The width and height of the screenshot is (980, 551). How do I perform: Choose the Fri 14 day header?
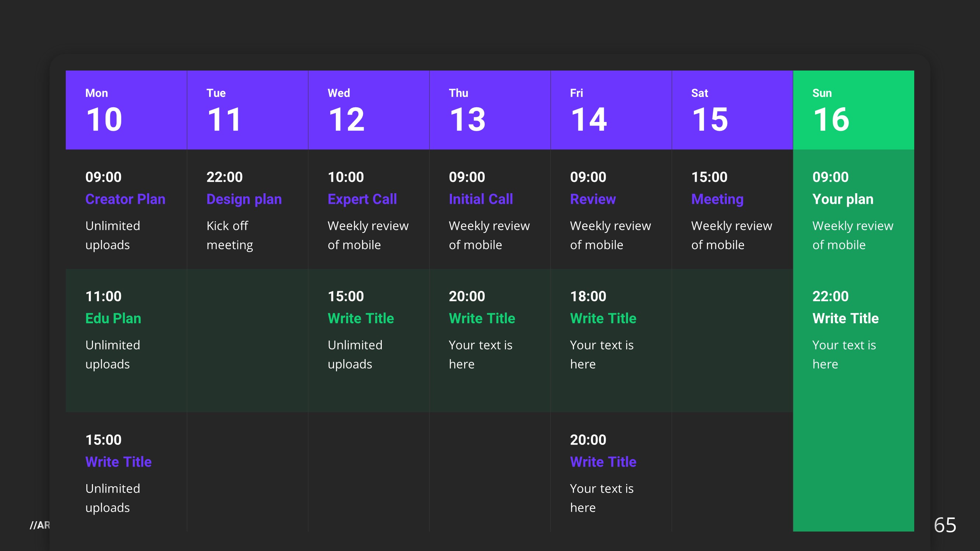611,110
